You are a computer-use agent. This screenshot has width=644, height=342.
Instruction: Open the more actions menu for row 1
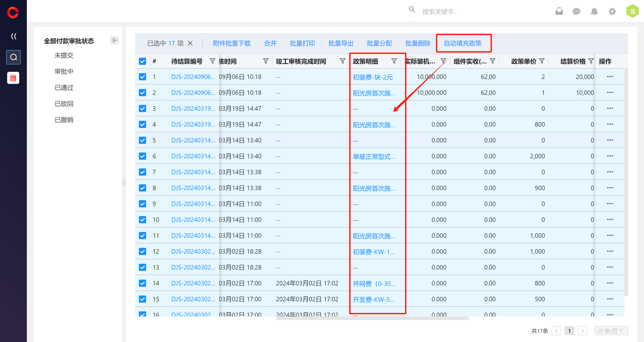coord(610,77)
